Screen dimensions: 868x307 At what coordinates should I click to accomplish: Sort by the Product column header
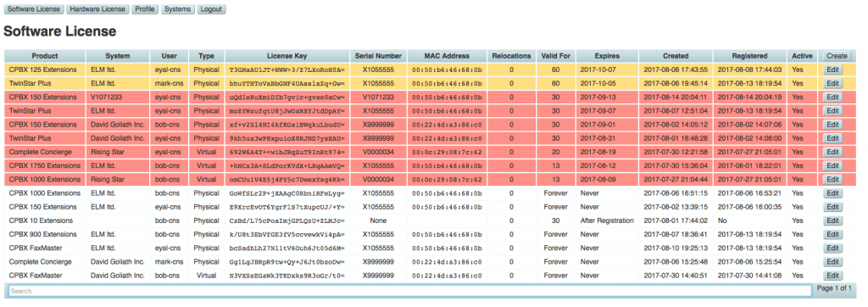point(45,56)
